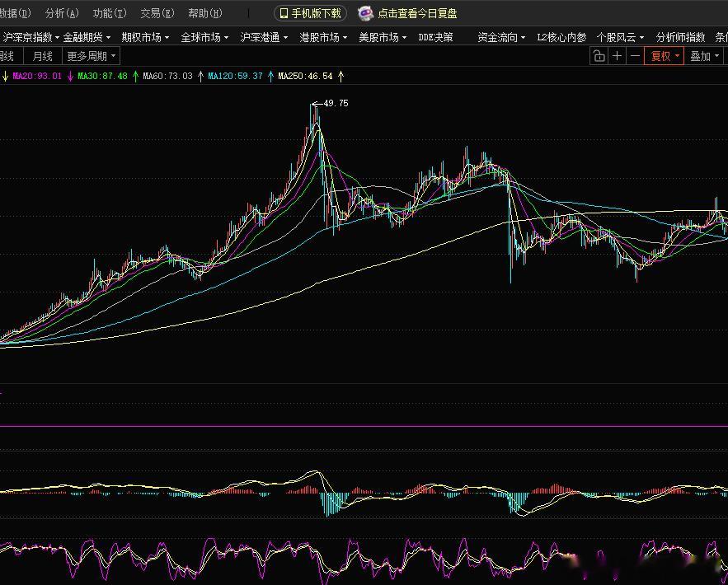
Task: Open the 帮助(H) menu
Action: 205,13
